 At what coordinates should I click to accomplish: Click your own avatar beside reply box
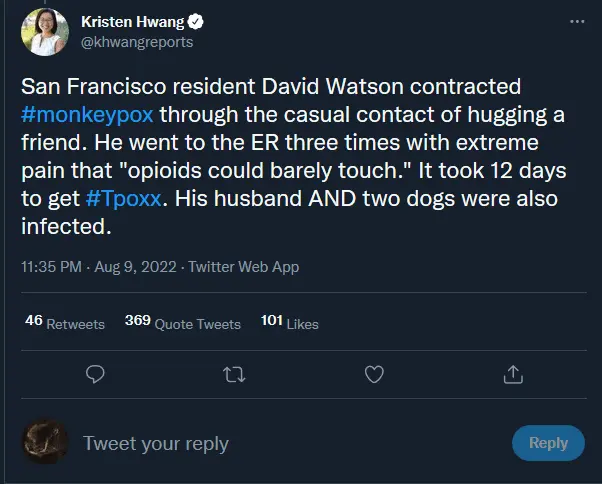click(x=45, y=442)
